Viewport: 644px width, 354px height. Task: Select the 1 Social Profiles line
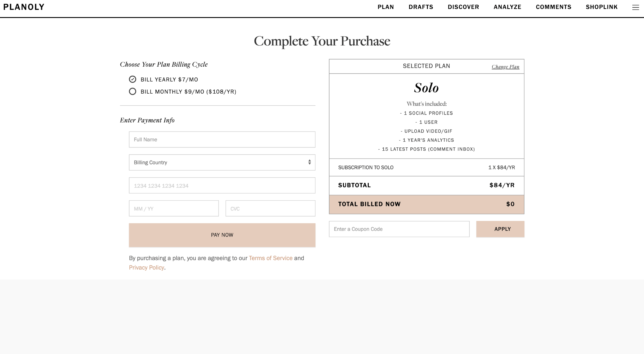coord(426,113)
